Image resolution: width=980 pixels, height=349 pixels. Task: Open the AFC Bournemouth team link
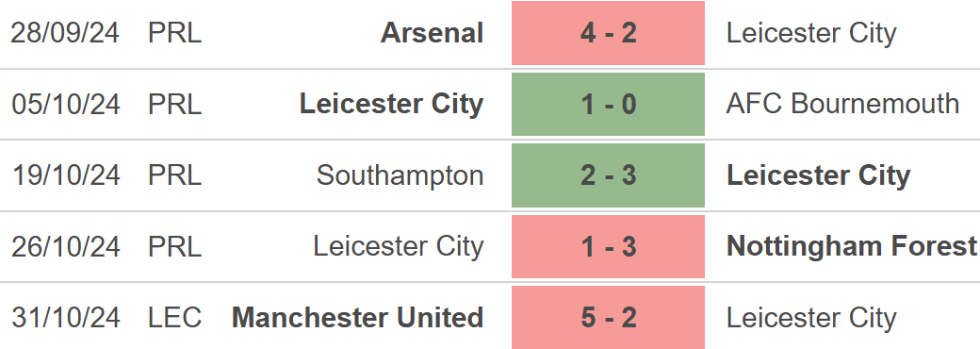click(x=842, y=104)
